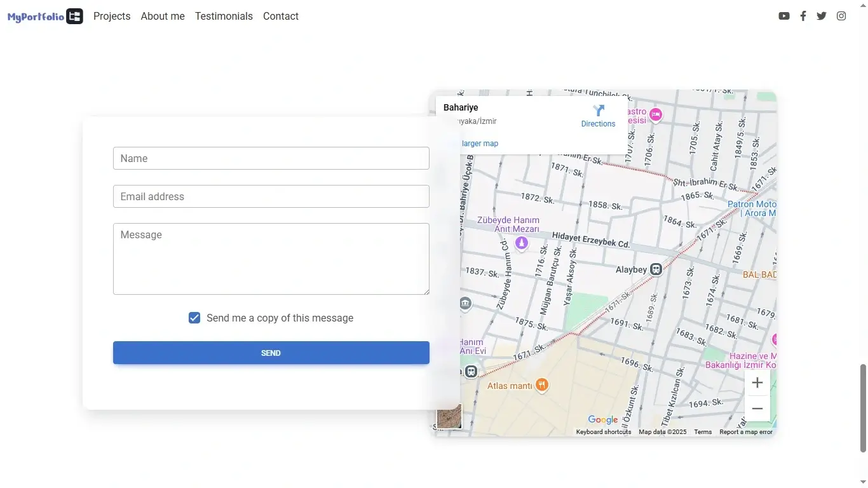Viewport: 868px width, 488px height.
Task: Go to Contact section
Action: [281, 16]
